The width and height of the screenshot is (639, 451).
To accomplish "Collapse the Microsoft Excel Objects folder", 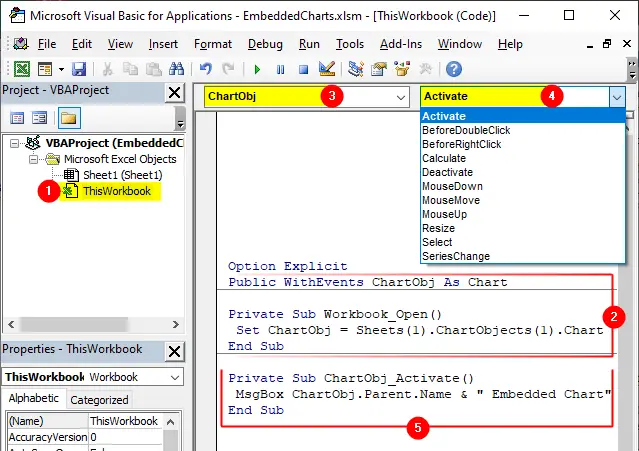I will (33, 159).
